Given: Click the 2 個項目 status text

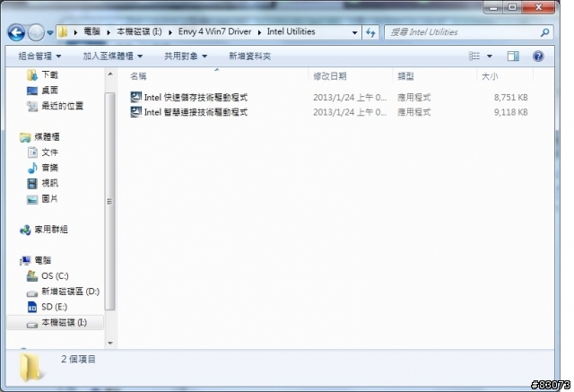Looking at the screenshot, I should [x=78, y=360].
